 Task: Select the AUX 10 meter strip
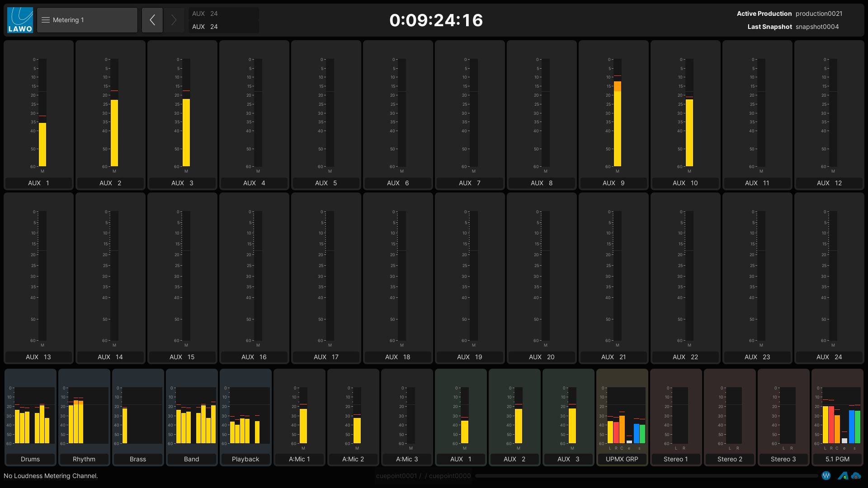tap(685, 113)
